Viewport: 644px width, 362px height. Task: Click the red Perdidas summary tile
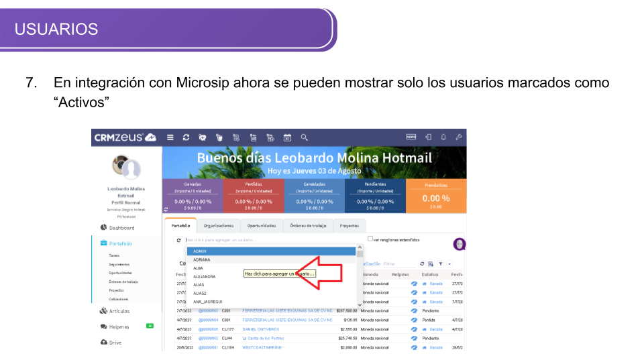pos(254,196)
